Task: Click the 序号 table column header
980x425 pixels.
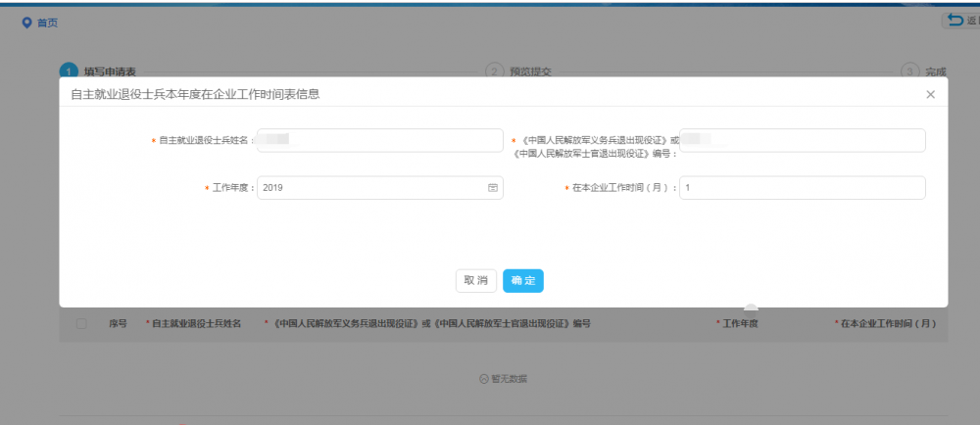Action: coord(118,324)
